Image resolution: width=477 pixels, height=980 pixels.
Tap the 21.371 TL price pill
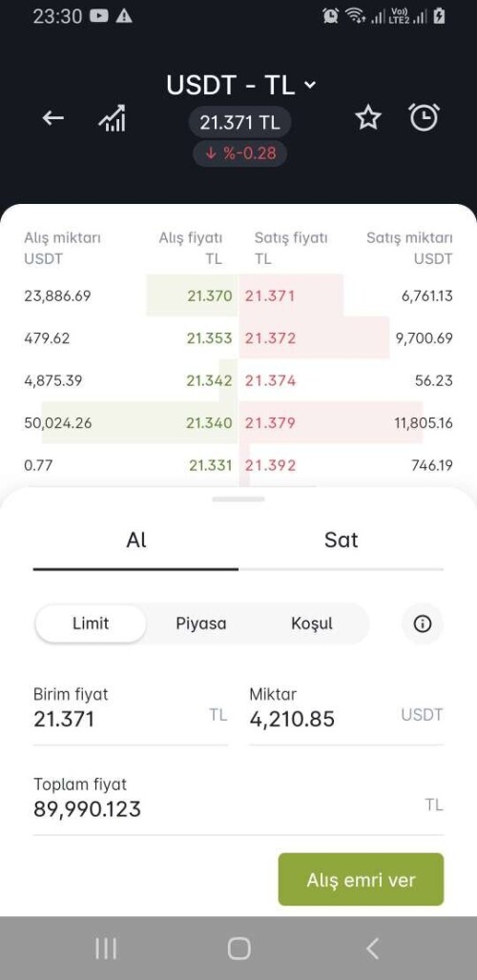240,122
